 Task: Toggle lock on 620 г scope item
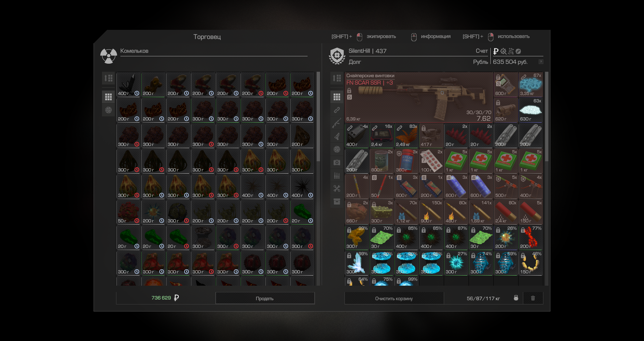point(498,103)
